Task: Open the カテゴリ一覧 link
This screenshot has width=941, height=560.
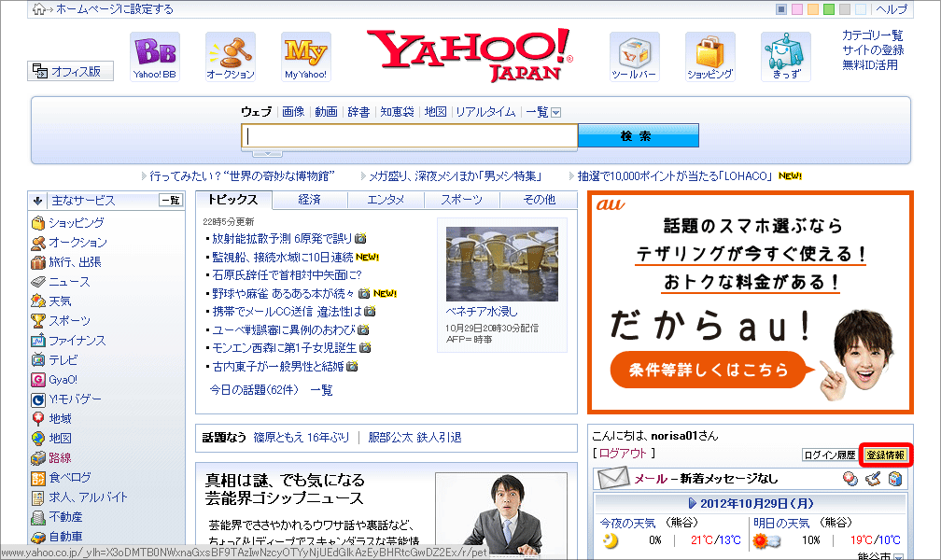Action: click(x=873, y=35)
